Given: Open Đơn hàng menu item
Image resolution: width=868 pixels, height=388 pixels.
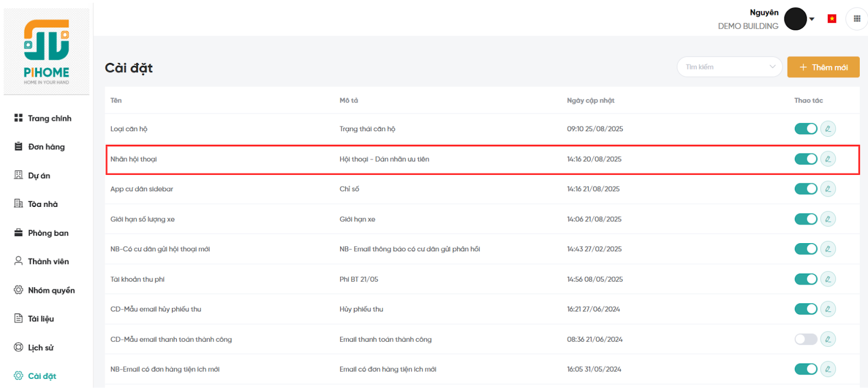Looking at the screenshot, I should pyautogui.click(x=46, y=147).
